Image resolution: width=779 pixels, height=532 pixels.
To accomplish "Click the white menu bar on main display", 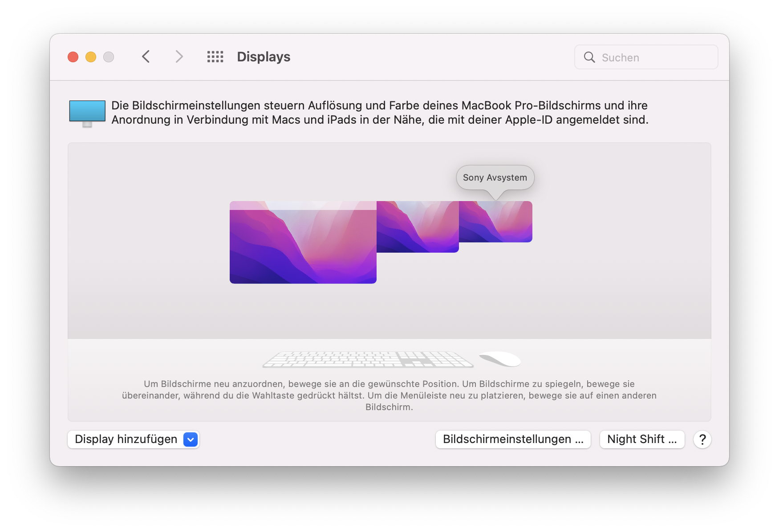I will point(303,205).
